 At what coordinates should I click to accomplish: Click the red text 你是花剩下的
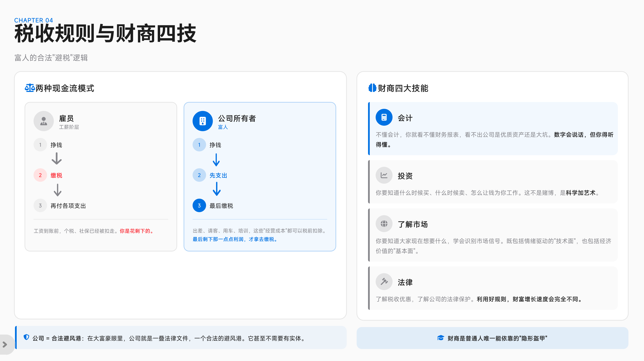point(136,231)
